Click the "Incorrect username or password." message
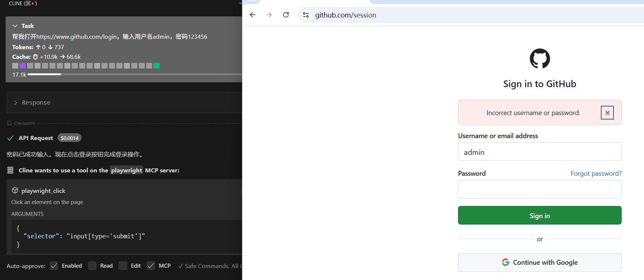Viewport: 644px width, 280px height. pyautogui.click(x=533, y=113)
